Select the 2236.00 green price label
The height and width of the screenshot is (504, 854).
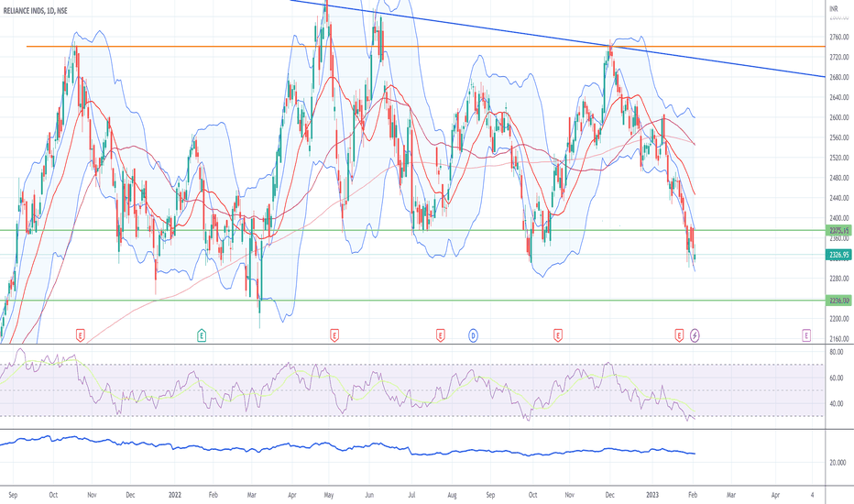click(x=839, y=301)
